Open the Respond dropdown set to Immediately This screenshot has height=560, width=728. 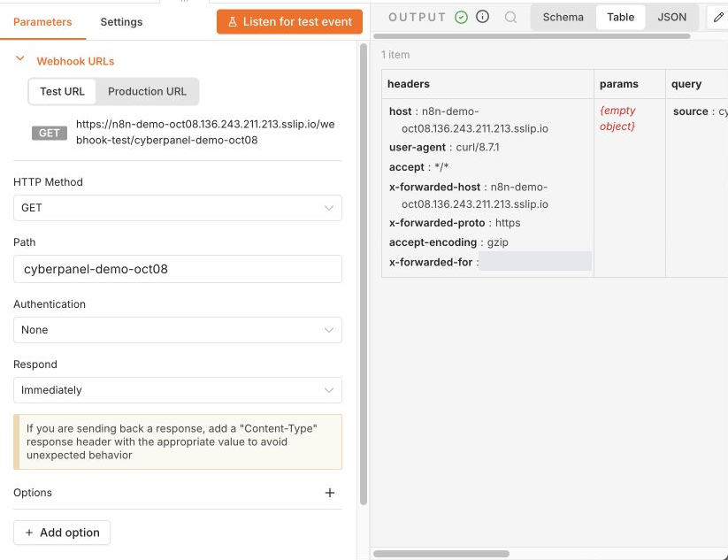(x=178, y=390)
